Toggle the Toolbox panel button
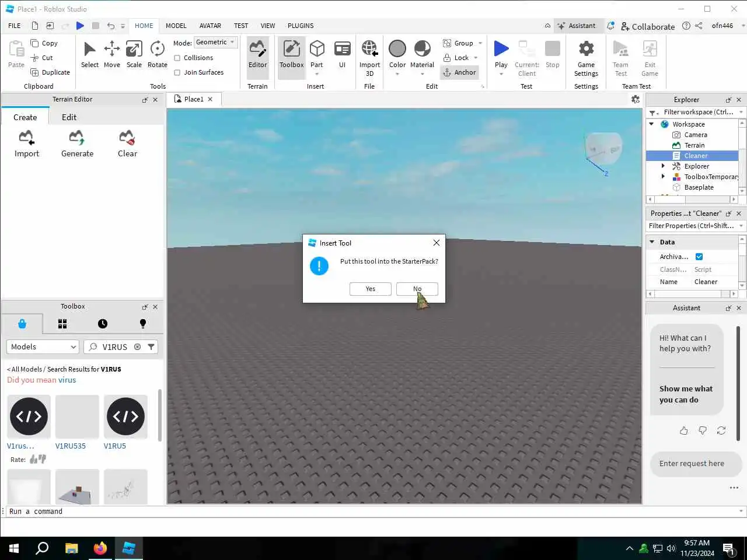The height and width of the screenshot is (560, 747). click(291, 57)
